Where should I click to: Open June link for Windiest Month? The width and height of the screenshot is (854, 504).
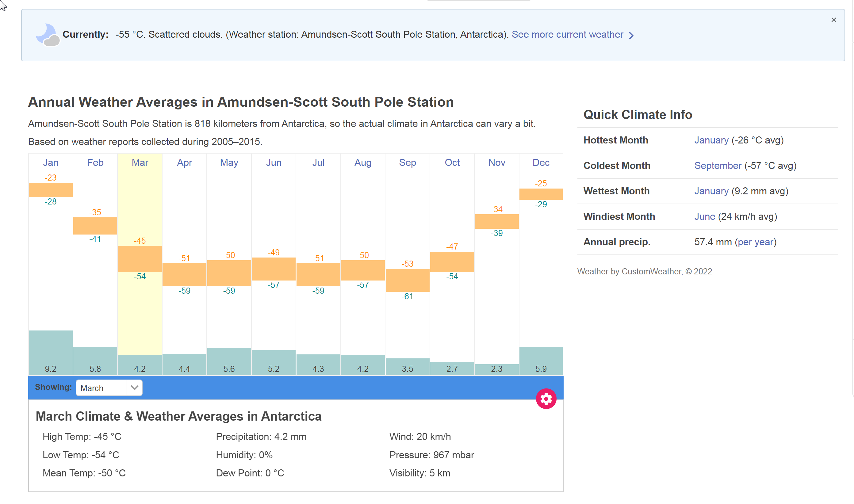705,217
